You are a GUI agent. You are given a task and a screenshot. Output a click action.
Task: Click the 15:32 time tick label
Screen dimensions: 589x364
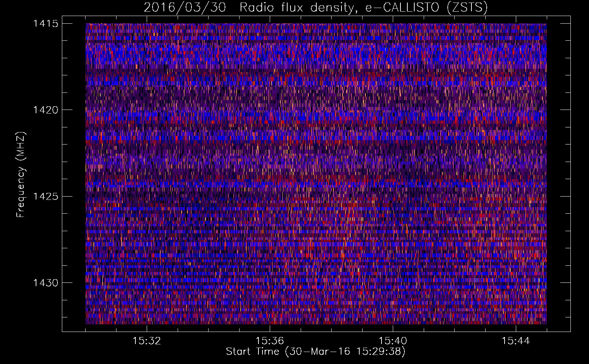coord(147,341)
